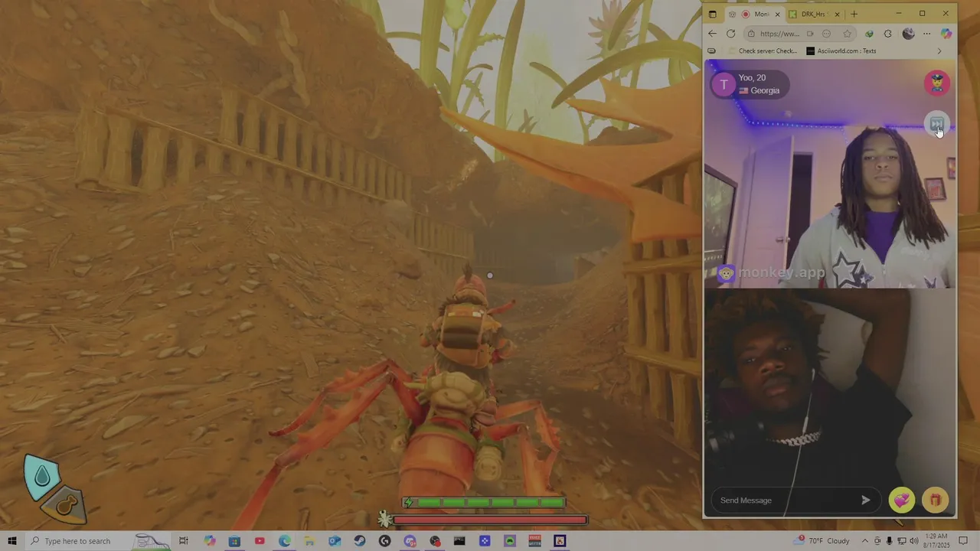
Task: Click the drumstick food hexagon in game HUD
Action: (67, 504)
